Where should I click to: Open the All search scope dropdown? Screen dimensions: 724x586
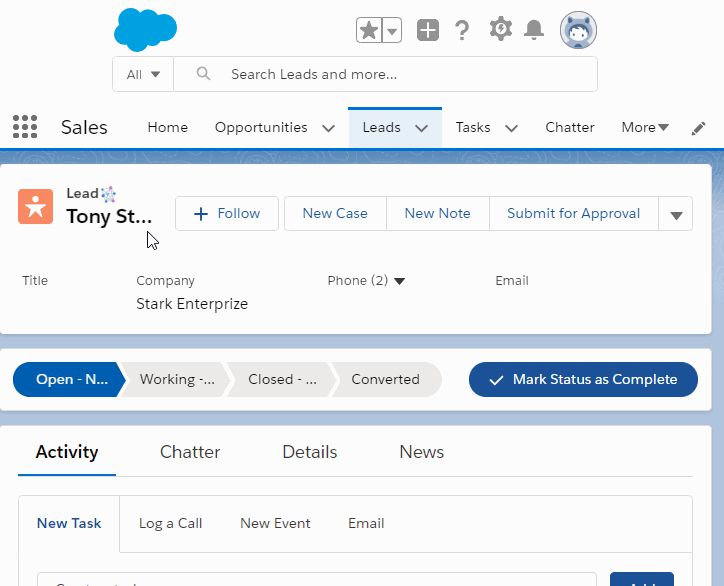[x=143, y=74]
